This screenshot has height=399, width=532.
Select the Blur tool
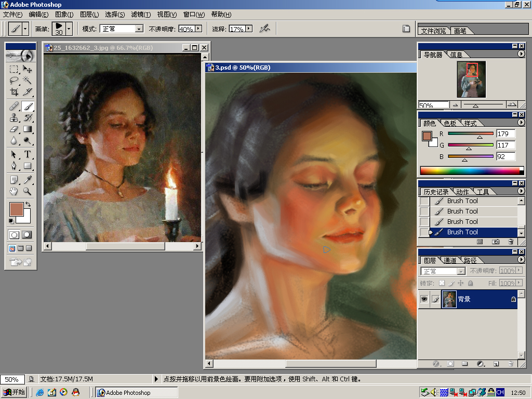coord(14,140)
